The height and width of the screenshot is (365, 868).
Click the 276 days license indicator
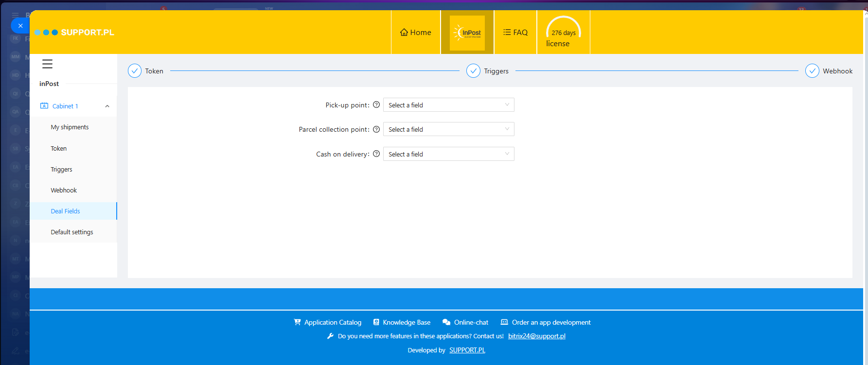[563, 33]
